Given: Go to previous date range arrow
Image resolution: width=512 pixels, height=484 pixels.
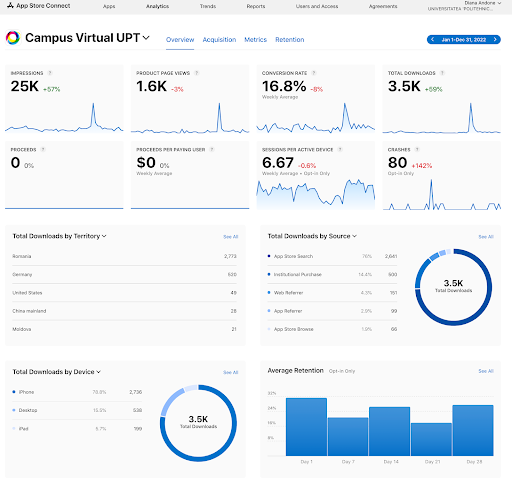Looking at the screenshot, I should click(433, 40).
